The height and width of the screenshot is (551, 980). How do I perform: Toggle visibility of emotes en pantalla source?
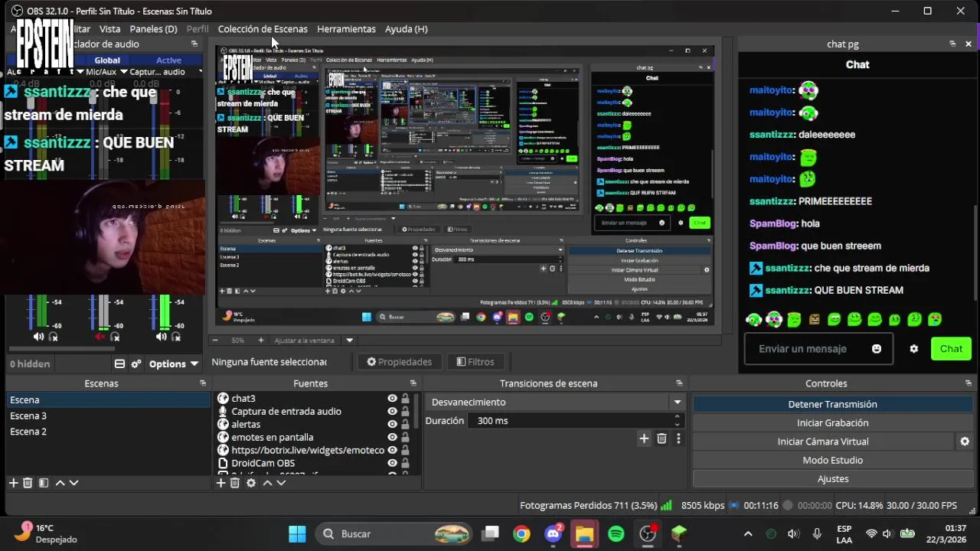tap(392, 438)
